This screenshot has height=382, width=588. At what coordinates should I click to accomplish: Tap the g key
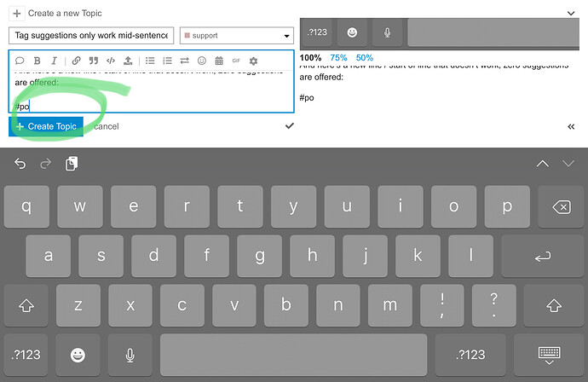click(x=260, y=257)
